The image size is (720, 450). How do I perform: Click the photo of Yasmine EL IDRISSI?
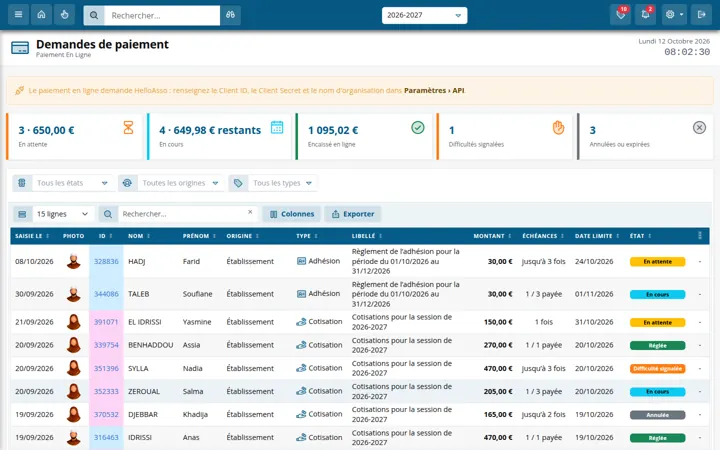point(73,322)
